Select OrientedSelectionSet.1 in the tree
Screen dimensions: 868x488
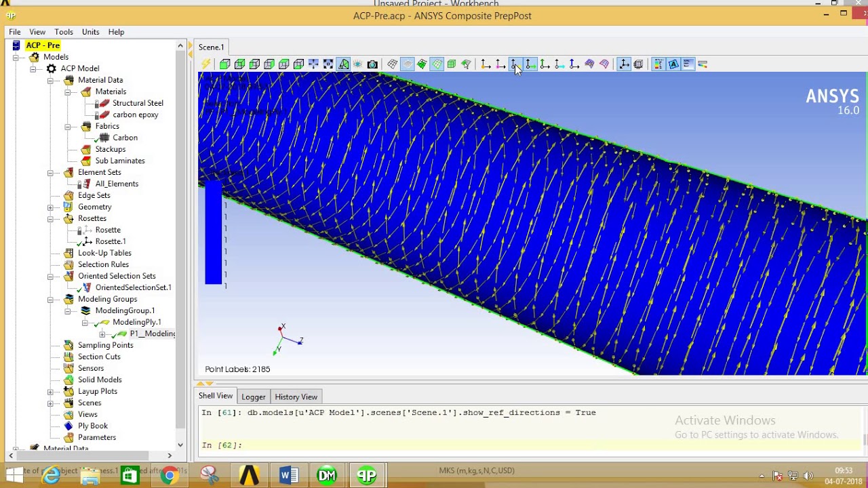[133, 287]
